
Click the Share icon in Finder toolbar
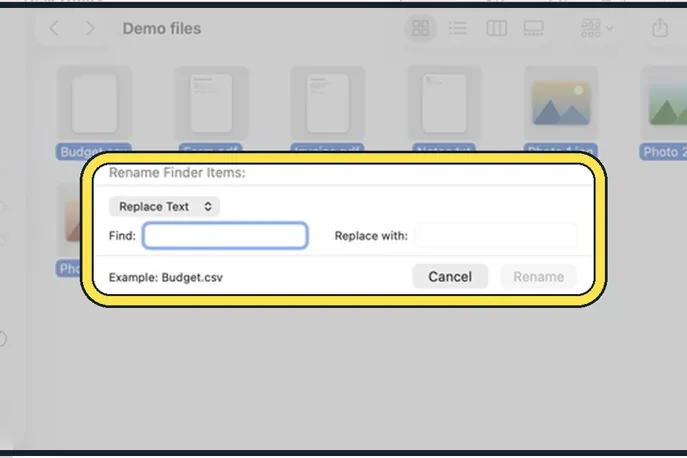tap(660, 28)
